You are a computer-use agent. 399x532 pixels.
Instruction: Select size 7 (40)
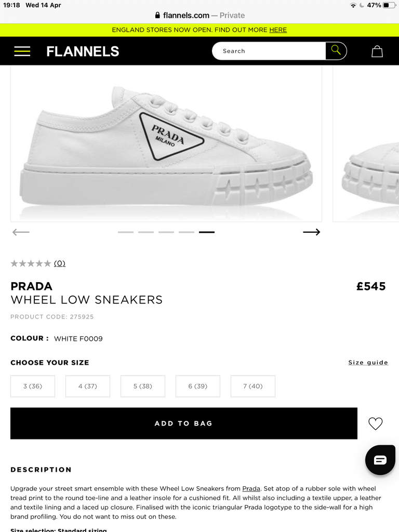pos(253,386)
